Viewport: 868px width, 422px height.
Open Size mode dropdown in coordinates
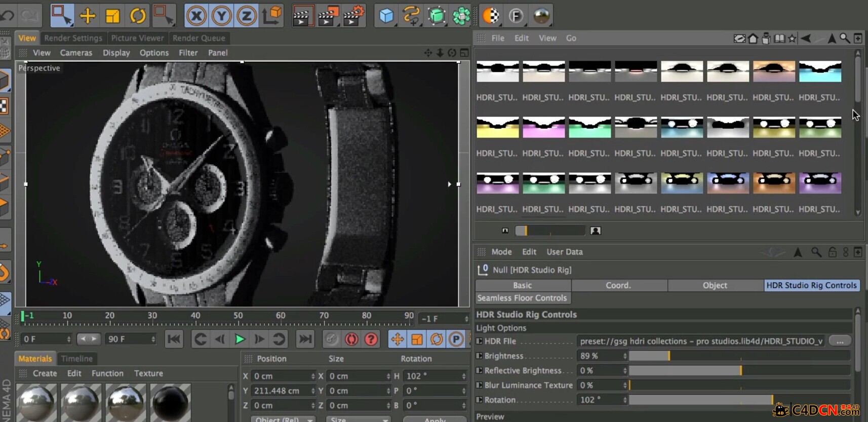(x=359, y=419)
